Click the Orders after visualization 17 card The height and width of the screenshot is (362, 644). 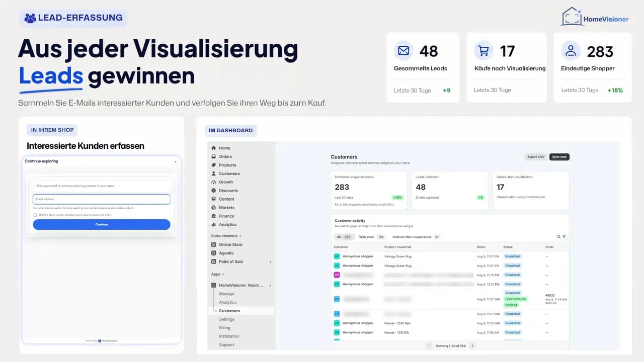click(x=531, y=191)
